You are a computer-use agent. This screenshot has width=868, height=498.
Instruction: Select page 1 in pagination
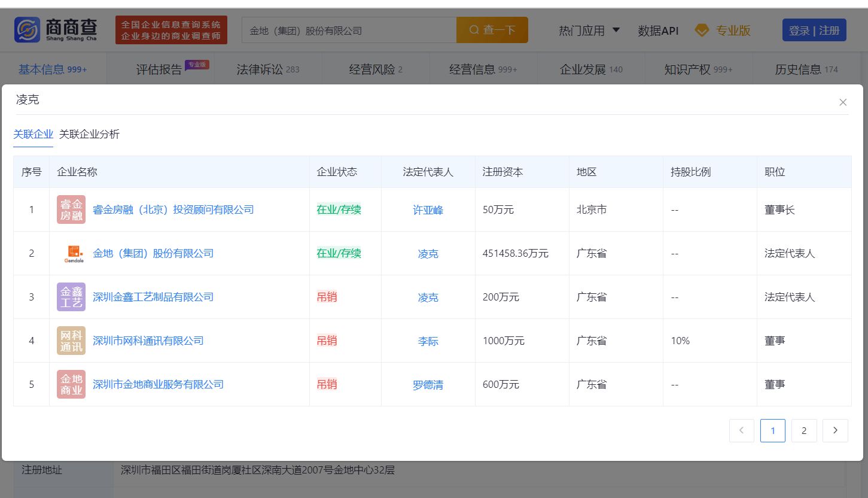pos(773,430)
